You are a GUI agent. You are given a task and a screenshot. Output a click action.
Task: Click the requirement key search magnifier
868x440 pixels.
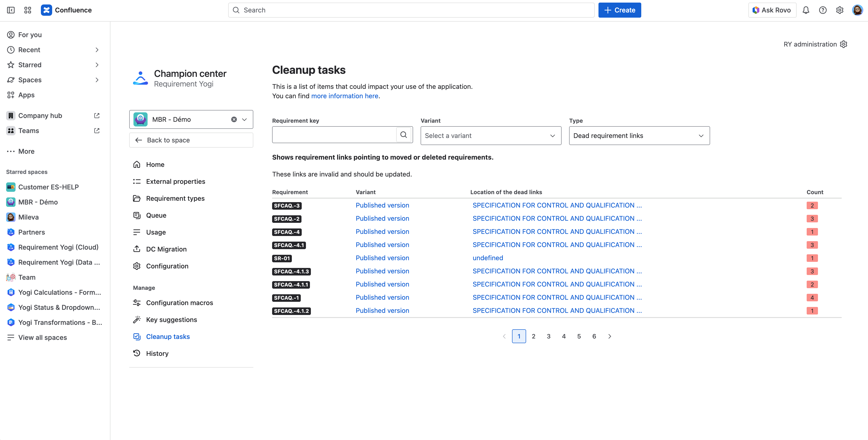(x=403, y=135)
